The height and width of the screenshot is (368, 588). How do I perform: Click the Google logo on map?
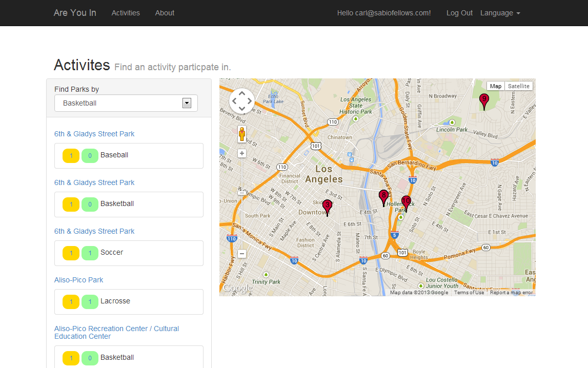[238, 288]
